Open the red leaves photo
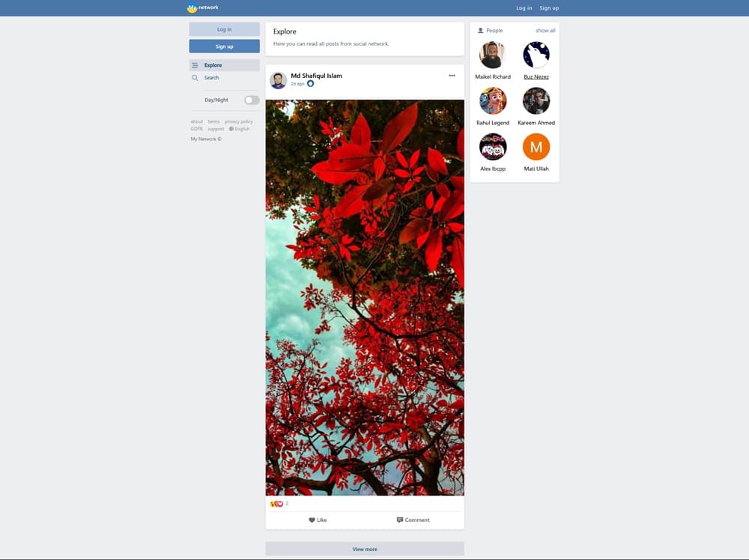This screenshot has width=749, height=560. click(365, 297)
